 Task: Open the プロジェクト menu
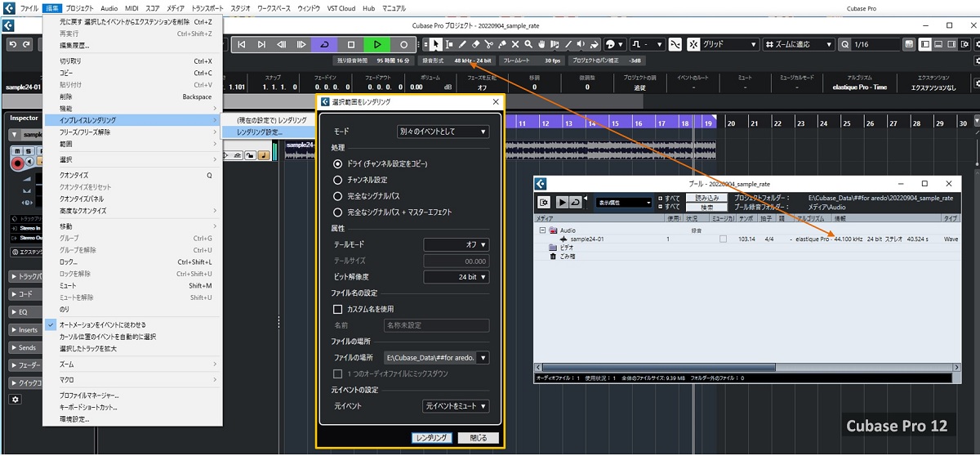(x=79, y=7)
